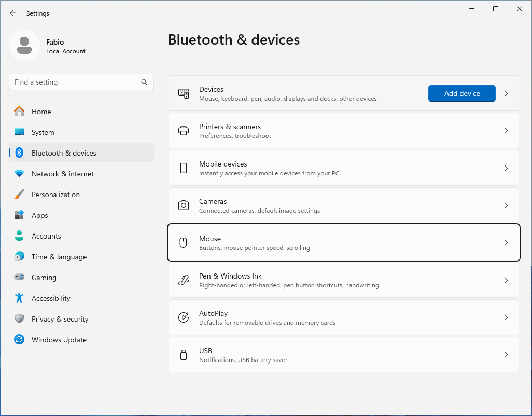Select Accessibility in the sidebar
The width and height of the screenshot is (532, 416).
click(81, 298)
